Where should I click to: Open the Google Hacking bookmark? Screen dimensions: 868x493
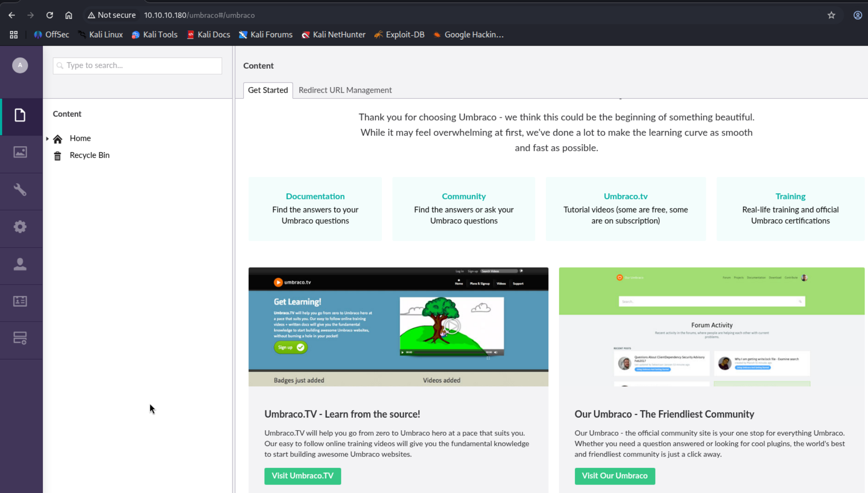pos(469,35)
